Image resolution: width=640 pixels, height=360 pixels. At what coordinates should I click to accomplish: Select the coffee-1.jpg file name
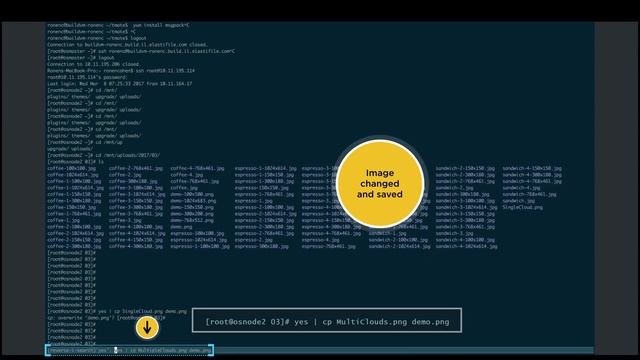63,220
